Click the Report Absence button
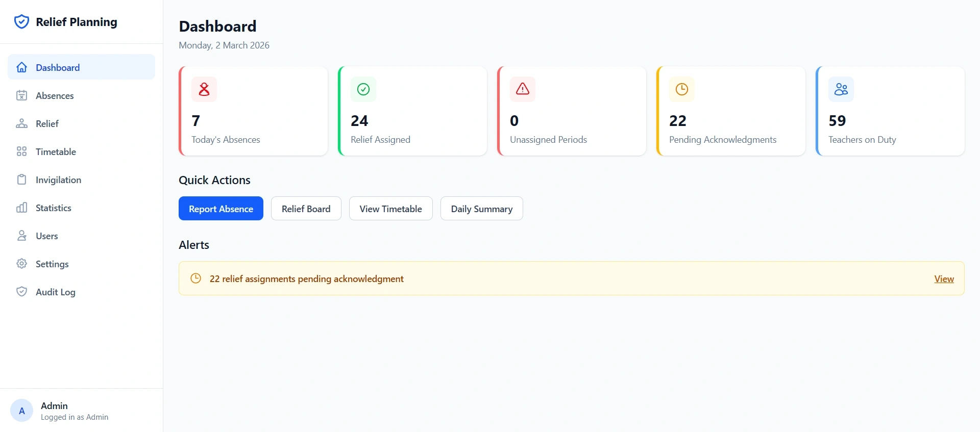The height and width of the screenshot is (432, 980). 221,209
